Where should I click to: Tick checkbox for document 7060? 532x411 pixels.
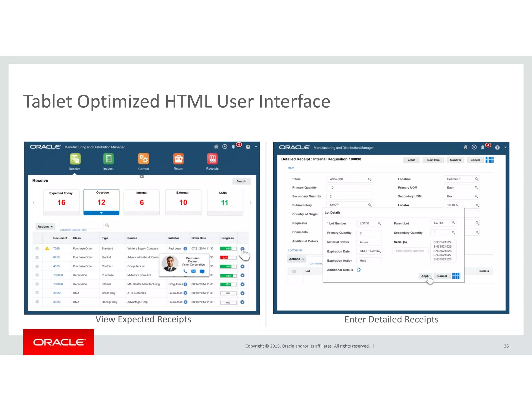(37, 249)
